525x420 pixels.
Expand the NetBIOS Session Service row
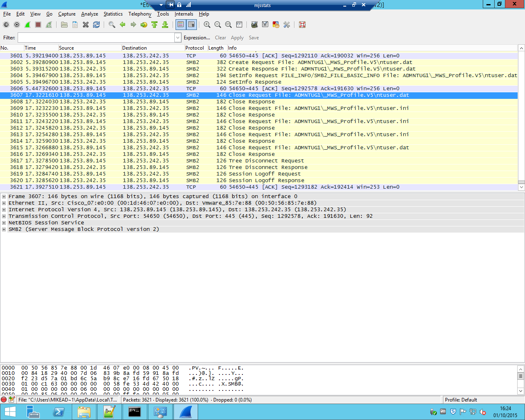coord(4,223)
